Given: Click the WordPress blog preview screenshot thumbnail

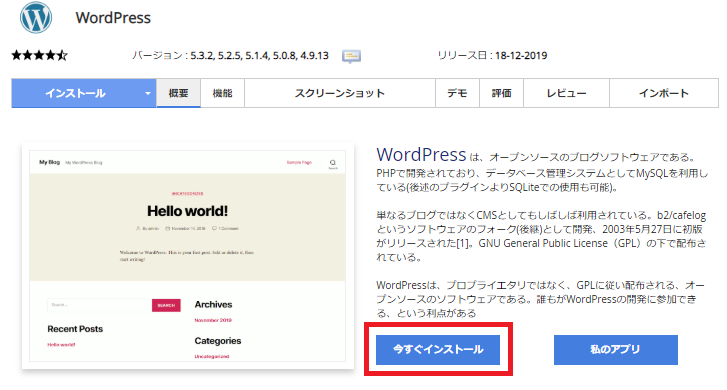Looking at the screenshot, I should coord(188,256).
